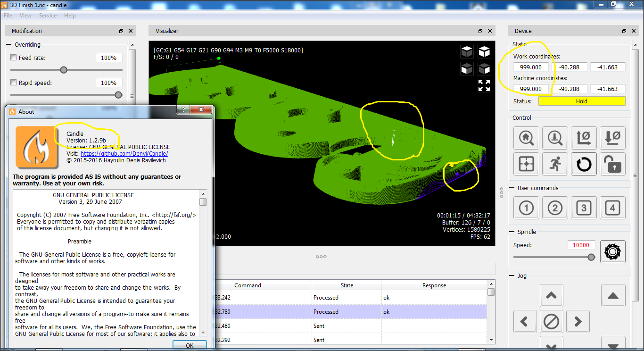Collapse the User commands group
Viewport: 644px width, 351px height.
[512, 188]
